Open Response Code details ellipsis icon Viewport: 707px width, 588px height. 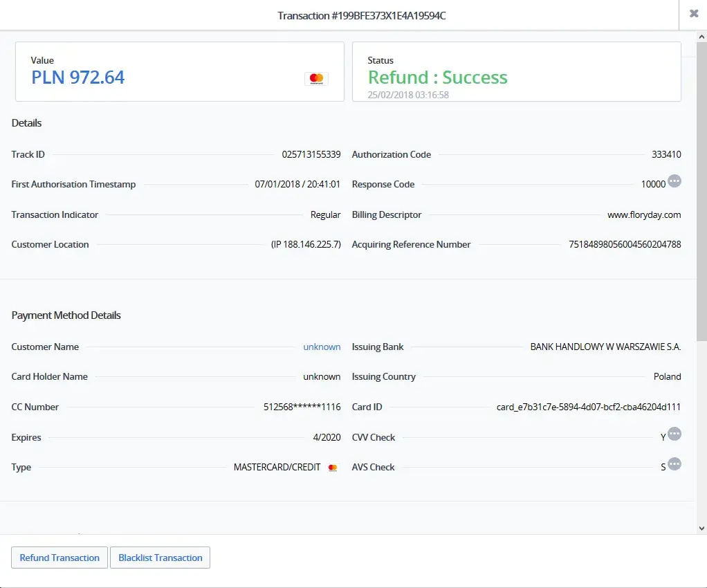[674, 181]
